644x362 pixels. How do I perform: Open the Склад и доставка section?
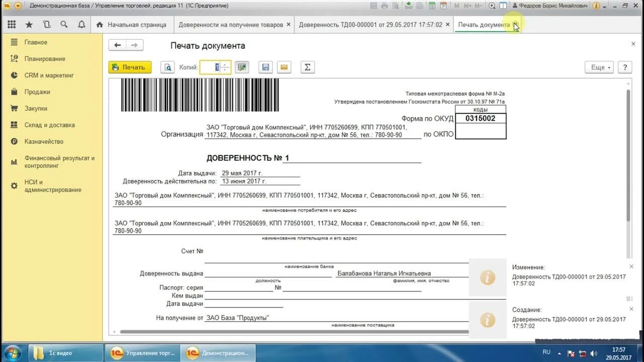(x=49, y=125)
